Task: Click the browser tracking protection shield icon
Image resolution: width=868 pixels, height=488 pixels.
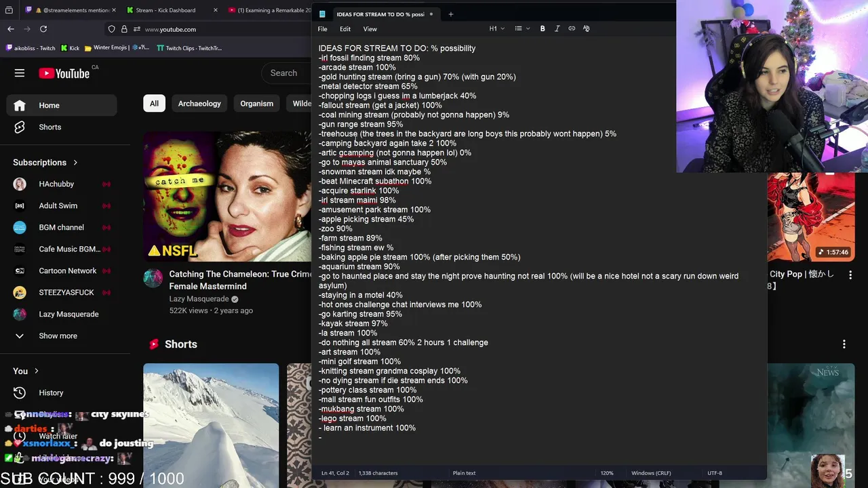Action: click(112, 29)
